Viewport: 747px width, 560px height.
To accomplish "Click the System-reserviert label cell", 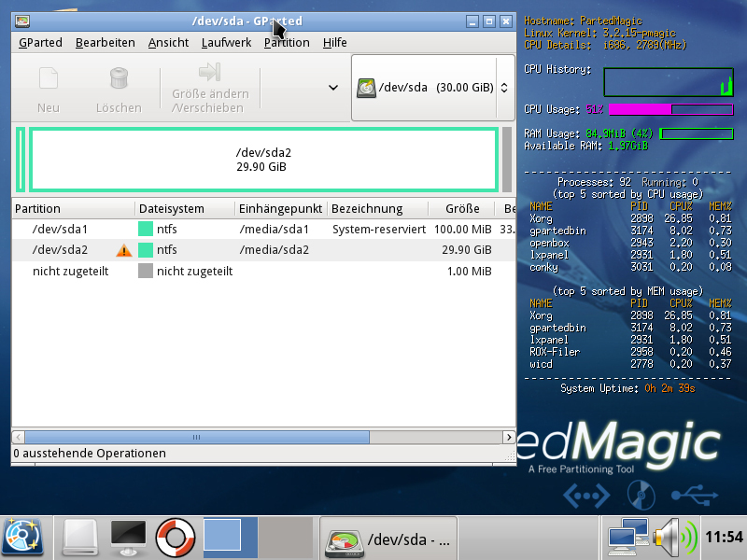I will pos(379,229).
